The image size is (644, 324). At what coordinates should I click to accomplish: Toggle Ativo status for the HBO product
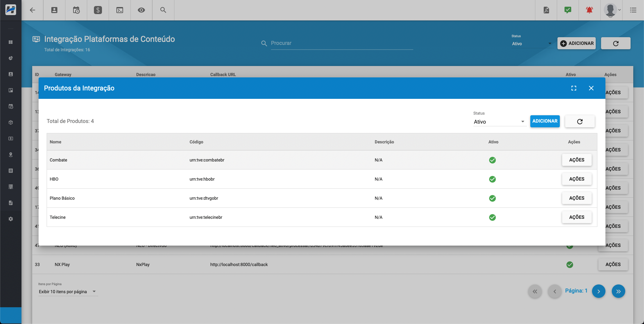492,179
